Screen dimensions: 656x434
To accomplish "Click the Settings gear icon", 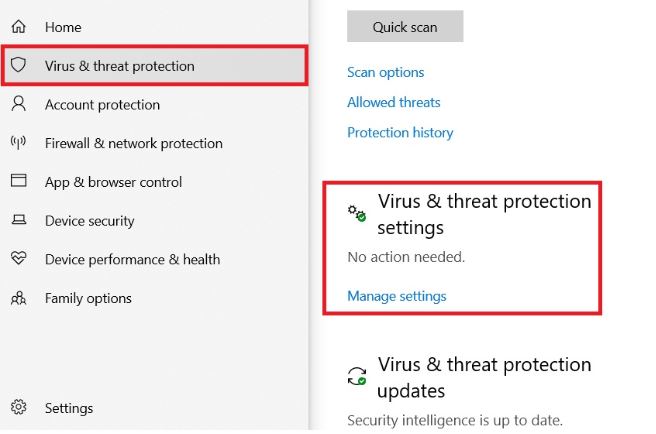I will [x=18, y=408].
